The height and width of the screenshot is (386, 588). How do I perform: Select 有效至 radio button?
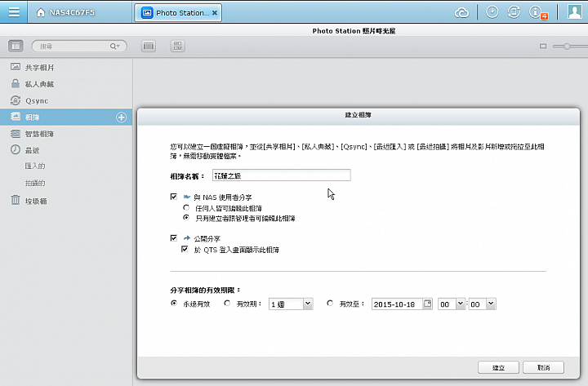pos(330,304)
